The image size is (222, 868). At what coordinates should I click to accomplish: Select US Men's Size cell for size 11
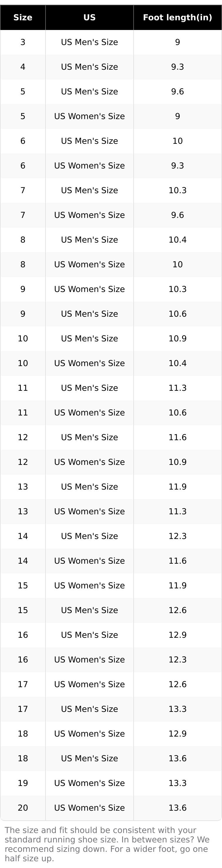pyautogui.click(x=90, y=388)
